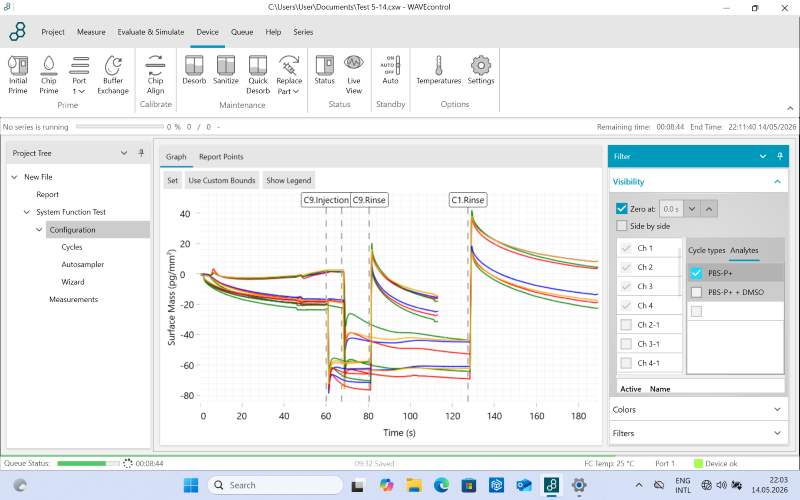Start Chip Prime from ribbon

(49, 74)
